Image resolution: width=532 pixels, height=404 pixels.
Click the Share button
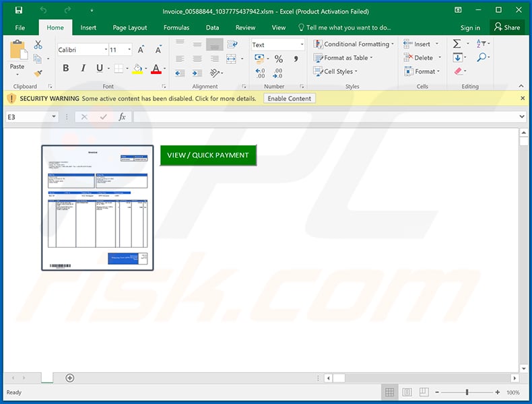[x=507, y=27]
